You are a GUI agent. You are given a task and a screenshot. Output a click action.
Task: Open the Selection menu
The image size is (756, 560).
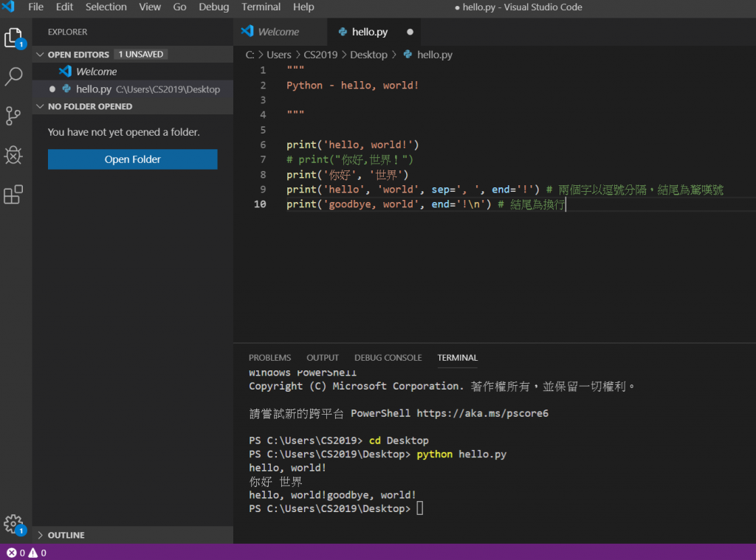tap(106, 7)
